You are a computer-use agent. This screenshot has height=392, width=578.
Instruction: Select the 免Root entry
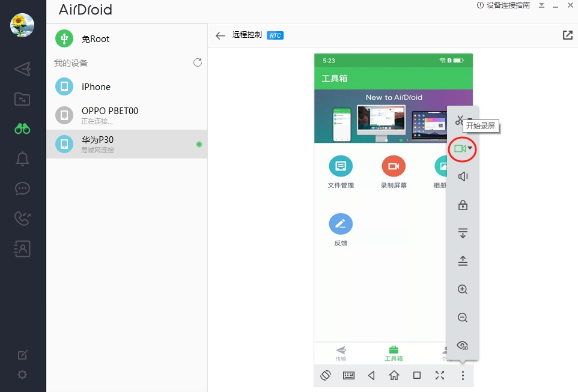127,38
